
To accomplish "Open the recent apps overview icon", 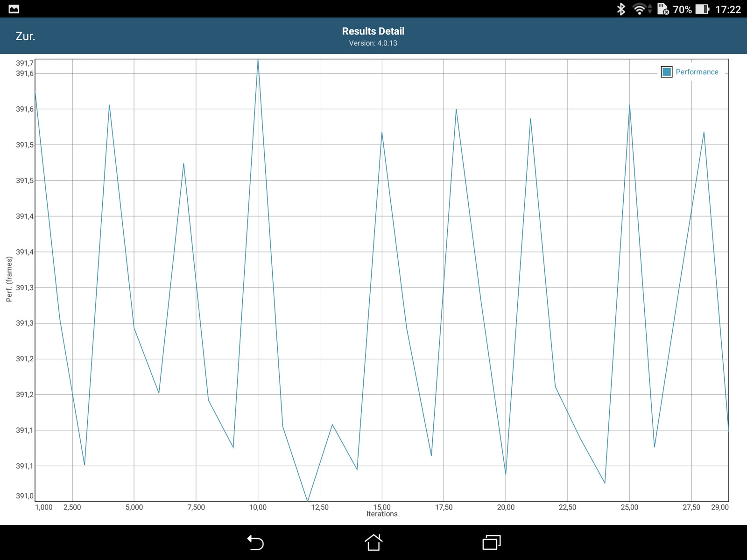I will tap(492, 542).
